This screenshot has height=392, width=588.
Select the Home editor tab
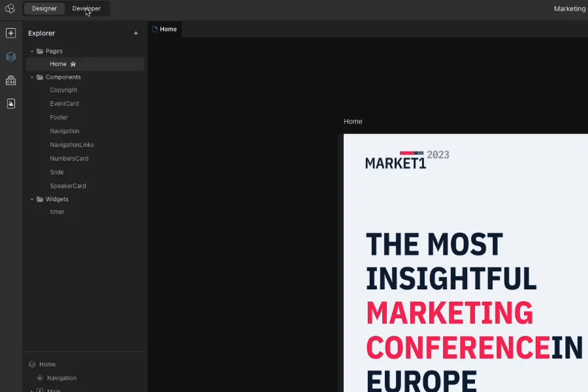tap(165, 29)
